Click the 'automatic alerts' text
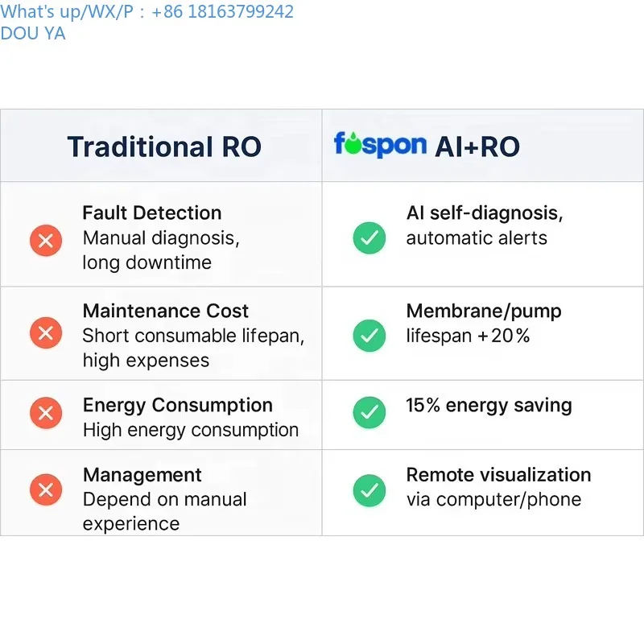Image resolution: width=644 pixels, height=644 pixels. tap(477, 238)
